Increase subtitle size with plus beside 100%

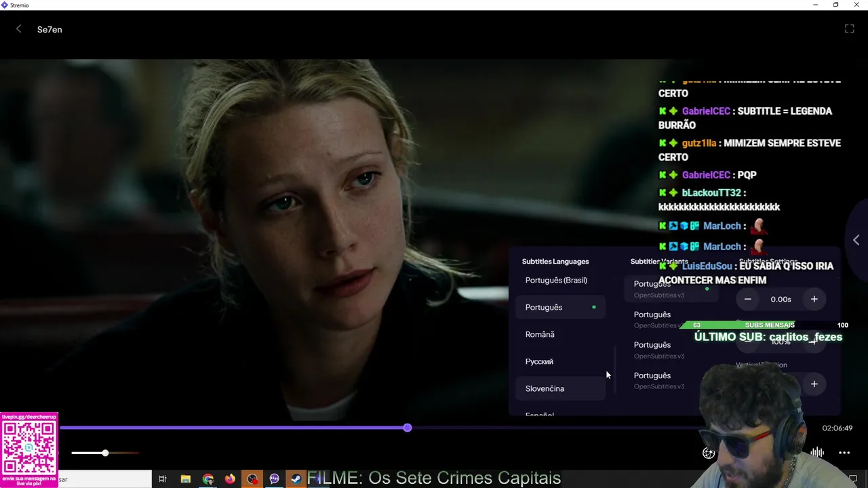click(x=814, y=342)
